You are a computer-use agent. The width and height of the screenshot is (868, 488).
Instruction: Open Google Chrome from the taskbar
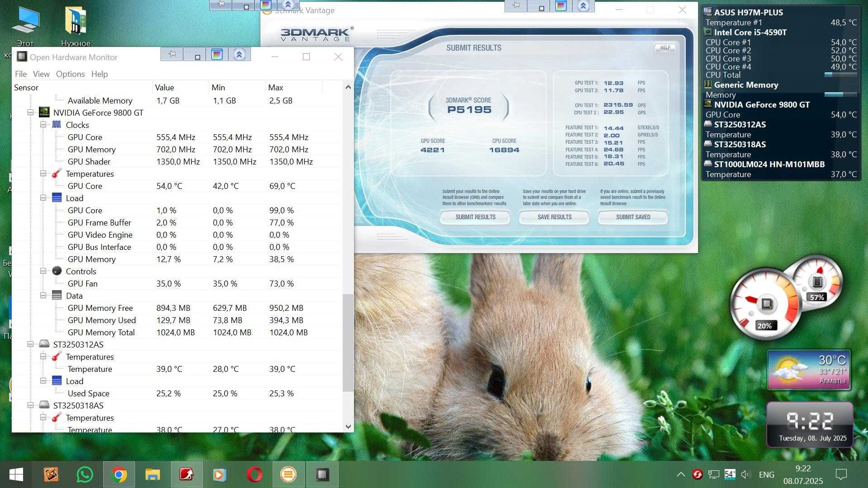(119, 474)
